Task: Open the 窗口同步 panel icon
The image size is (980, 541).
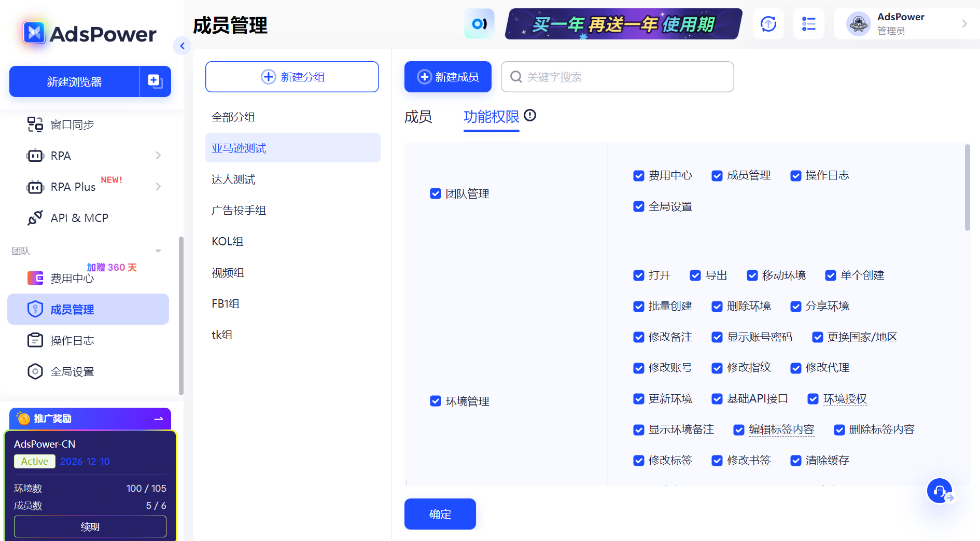Action: point(35,124)
